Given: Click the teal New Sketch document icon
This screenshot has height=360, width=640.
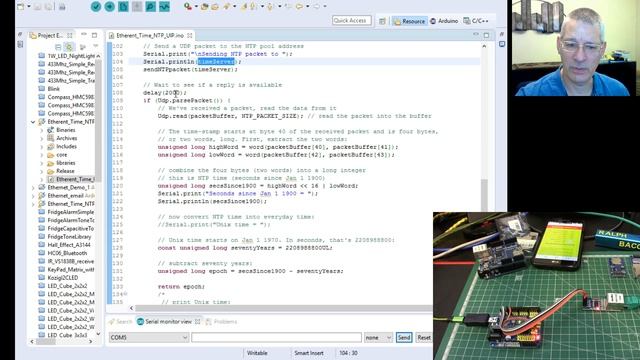Looking at the screenshot, I should (x=123, y=7).
